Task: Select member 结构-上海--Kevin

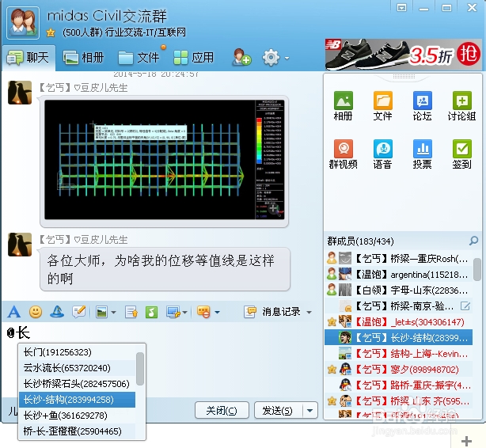Action: click(399, 354)
